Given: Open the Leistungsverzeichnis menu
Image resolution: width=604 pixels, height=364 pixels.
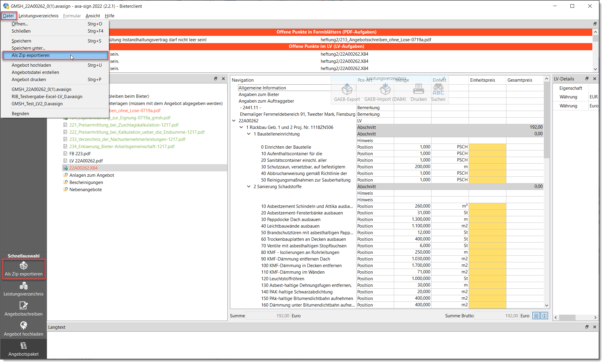Looking at the screenshot, I should coord(38,16).
